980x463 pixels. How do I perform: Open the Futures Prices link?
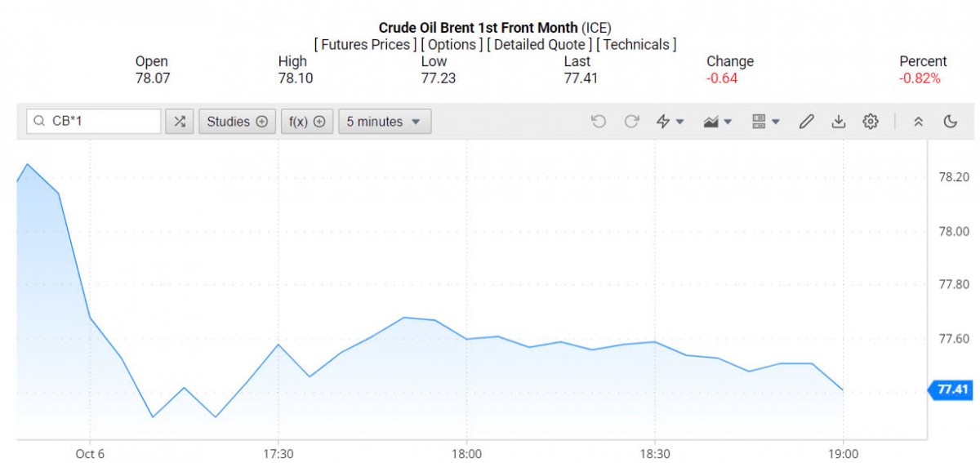pos(365,45)
